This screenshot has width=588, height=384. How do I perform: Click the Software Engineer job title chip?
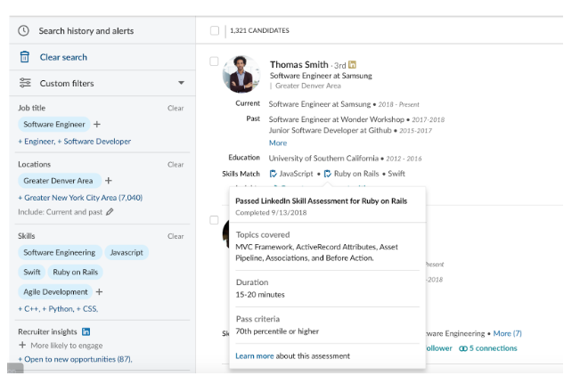(54, 124)
